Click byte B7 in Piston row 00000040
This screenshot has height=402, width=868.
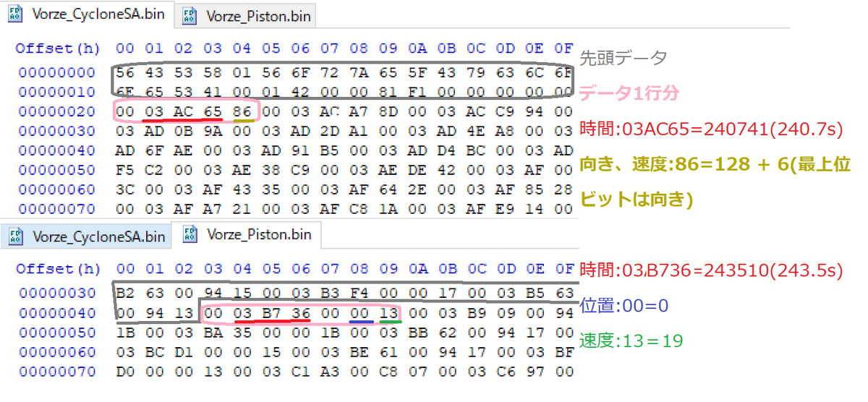[x=271, y=312]
